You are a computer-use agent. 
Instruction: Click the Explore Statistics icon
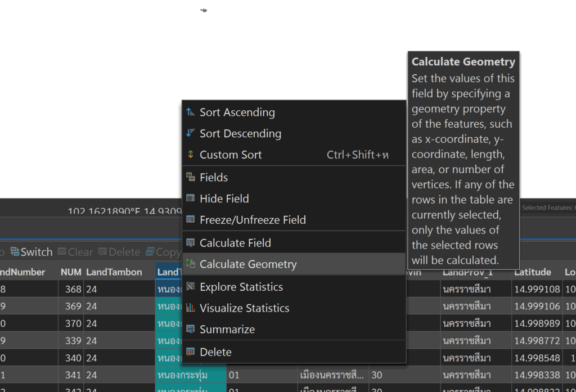tap(191, 287)
